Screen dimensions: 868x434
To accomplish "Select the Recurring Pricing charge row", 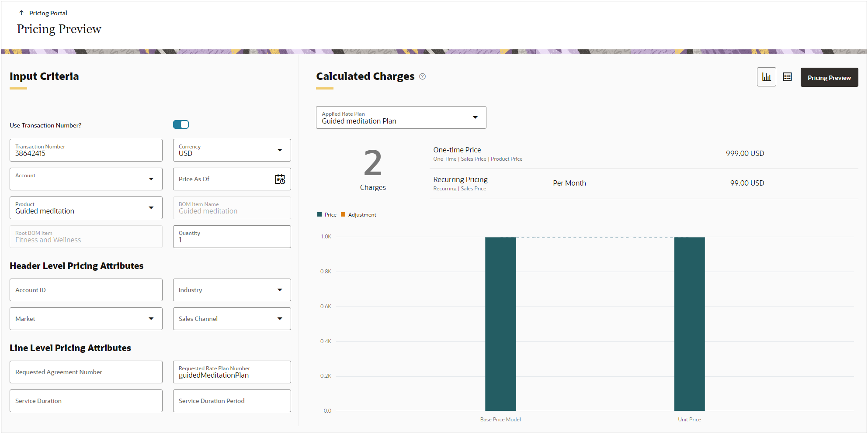I will 644,184.
